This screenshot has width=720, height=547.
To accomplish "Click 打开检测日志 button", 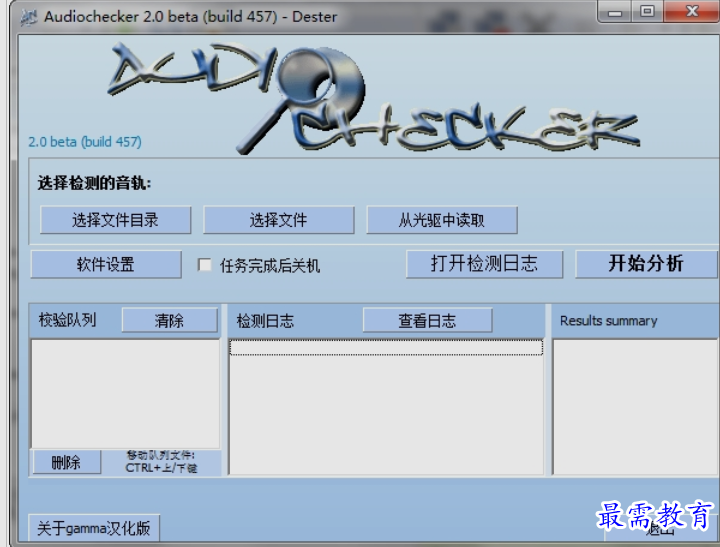I will click(x=484, y=264).
